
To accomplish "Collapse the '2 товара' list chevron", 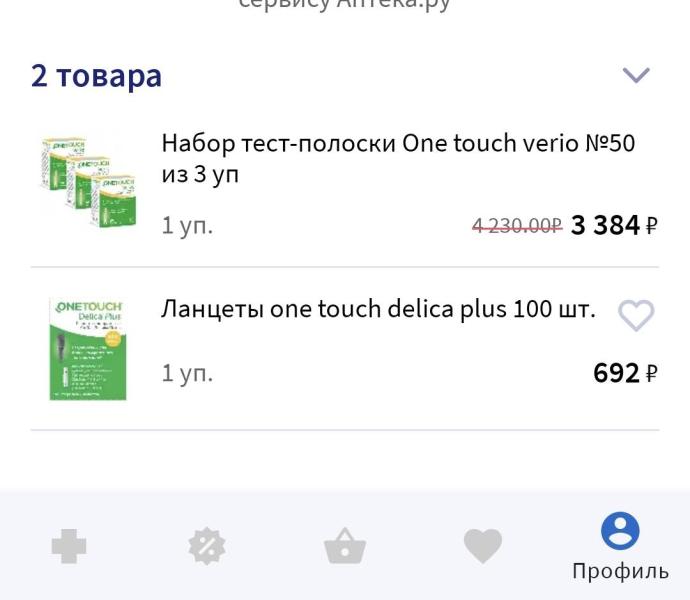I will point(636,75).
